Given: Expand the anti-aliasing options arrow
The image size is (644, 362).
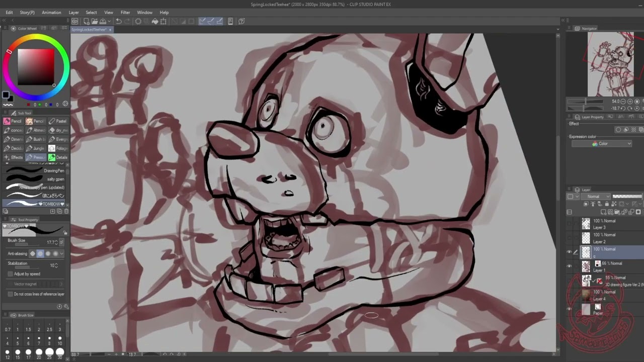Looking at the screenshot, I should 61,254.
